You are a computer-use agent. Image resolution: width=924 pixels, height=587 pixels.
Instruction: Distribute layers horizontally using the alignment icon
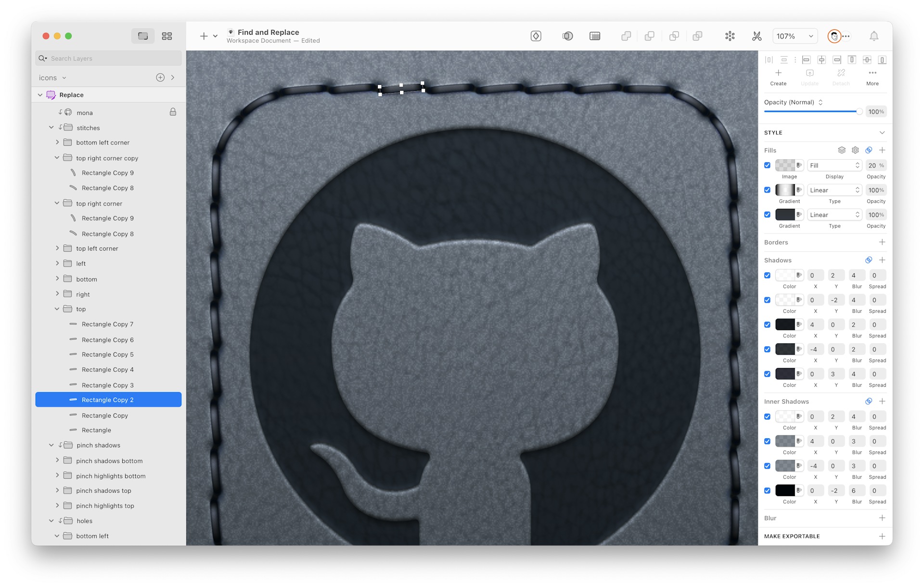(x=769, y=60)
